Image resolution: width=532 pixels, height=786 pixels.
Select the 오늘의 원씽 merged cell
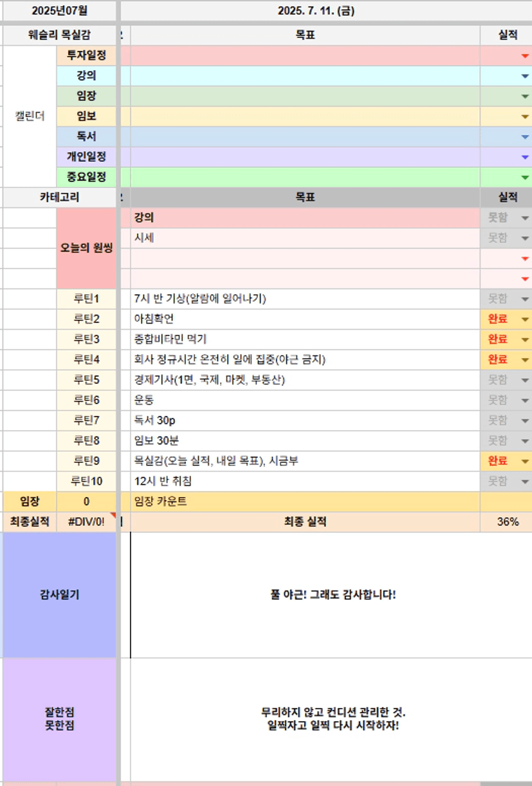pyautogui.click(x=86, y=248)
